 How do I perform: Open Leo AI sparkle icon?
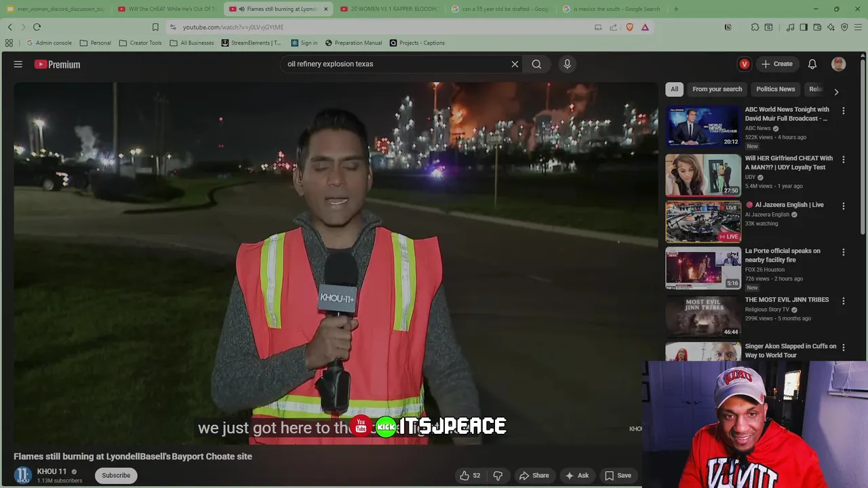831,27
